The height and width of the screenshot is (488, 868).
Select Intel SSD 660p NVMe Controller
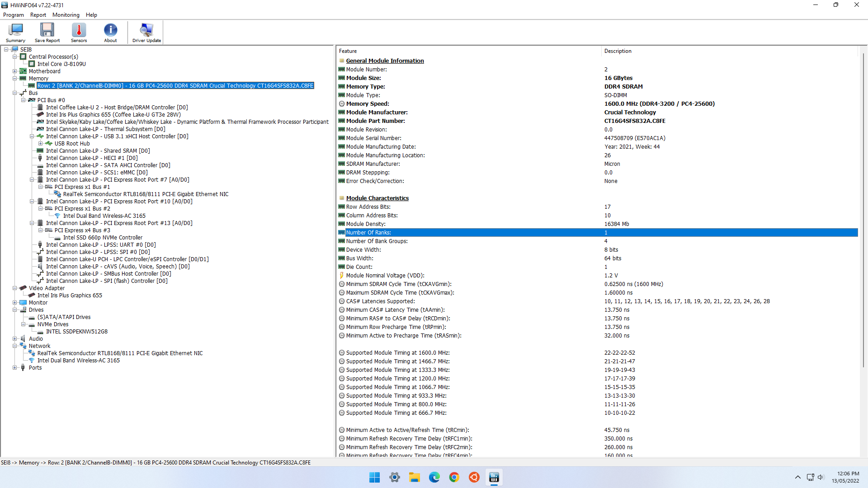click(x=103, y=238)
